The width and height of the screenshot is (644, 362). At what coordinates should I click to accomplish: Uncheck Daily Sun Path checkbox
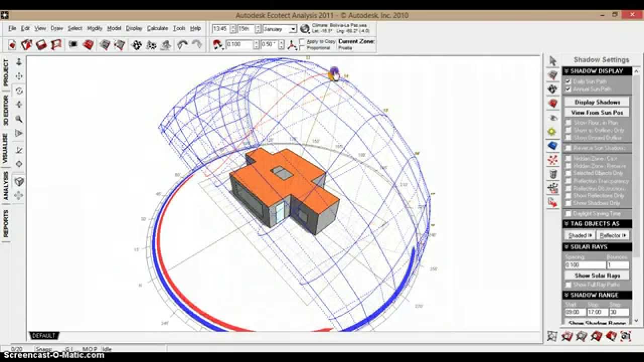pyautogui.click(x=568, y=81)
